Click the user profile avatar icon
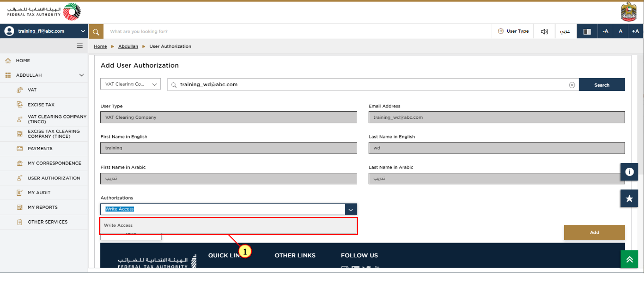 point(9,31)
